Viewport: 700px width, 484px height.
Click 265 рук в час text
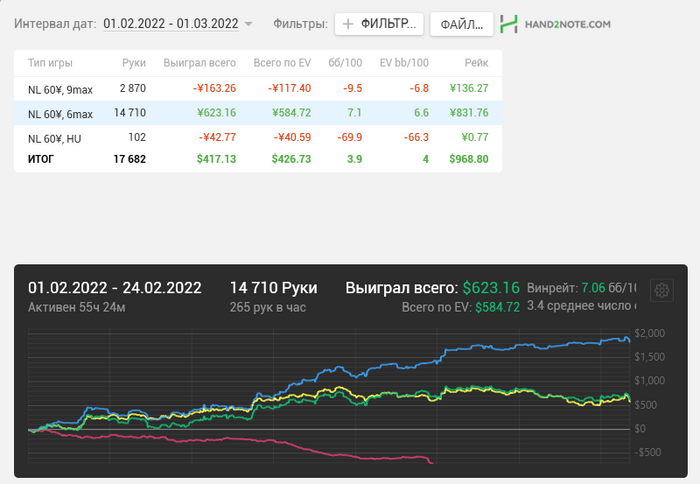[x=268, y=308]
